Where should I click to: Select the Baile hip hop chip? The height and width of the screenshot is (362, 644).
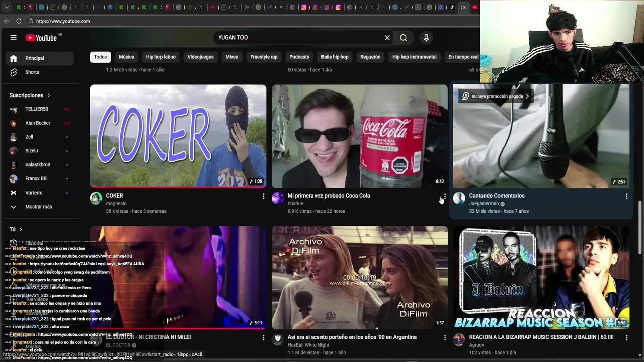point(335,57)
